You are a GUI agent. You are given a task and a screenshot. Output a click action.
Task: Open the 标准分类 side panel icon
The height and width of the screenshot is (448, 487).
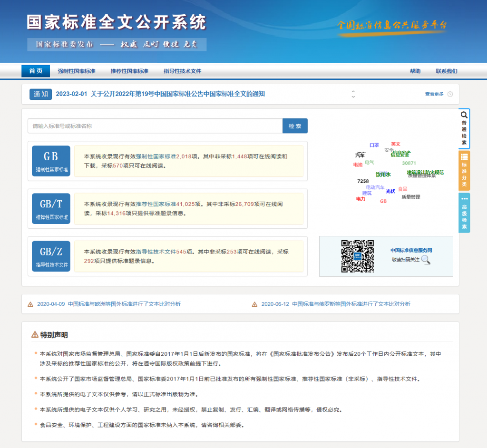464,170
